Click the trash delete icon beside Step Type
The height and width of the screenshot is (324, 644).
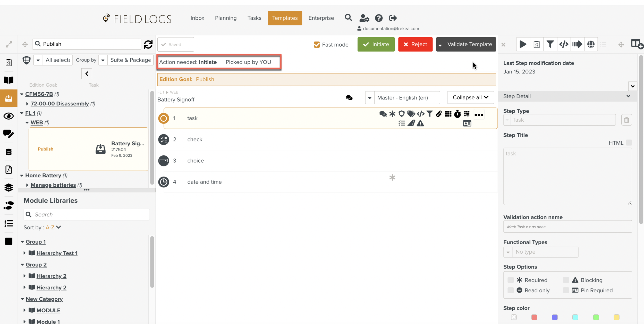pyautogui.click(x=626, y=120)
